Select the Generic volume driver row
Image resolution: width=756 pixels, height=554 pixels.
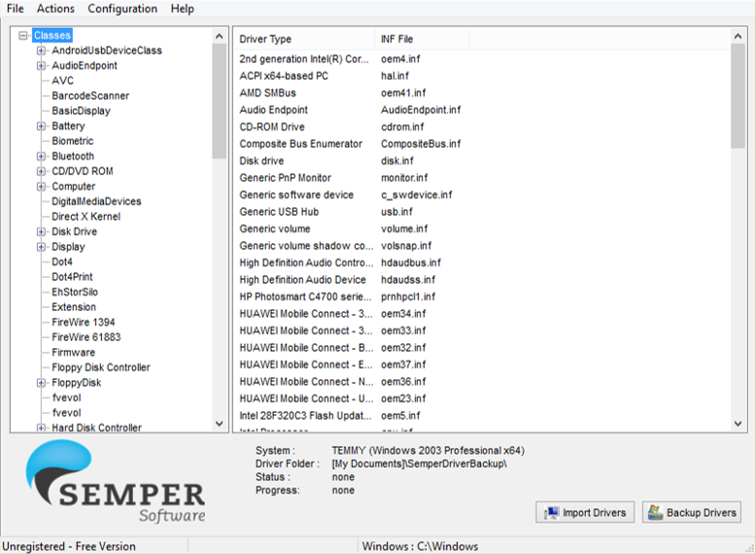coord(275,228)
